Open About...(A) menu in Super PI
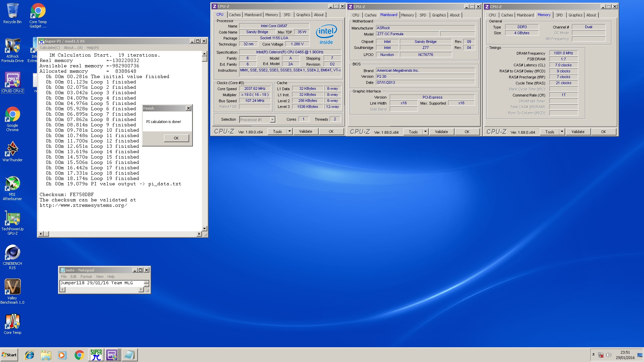Viewport: 644px width, 362px height. click(73, 48)
